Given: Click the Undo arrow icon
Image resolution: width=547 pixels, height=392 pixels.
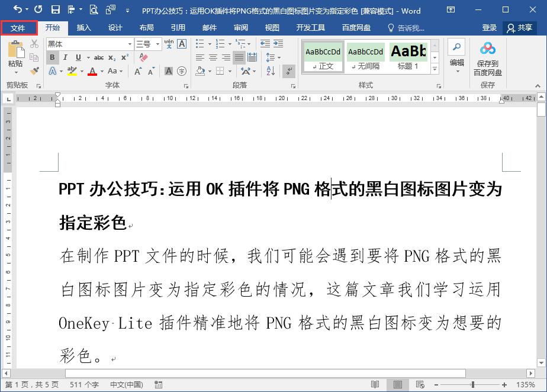Looking at the screenshot, I should point(17,9).
